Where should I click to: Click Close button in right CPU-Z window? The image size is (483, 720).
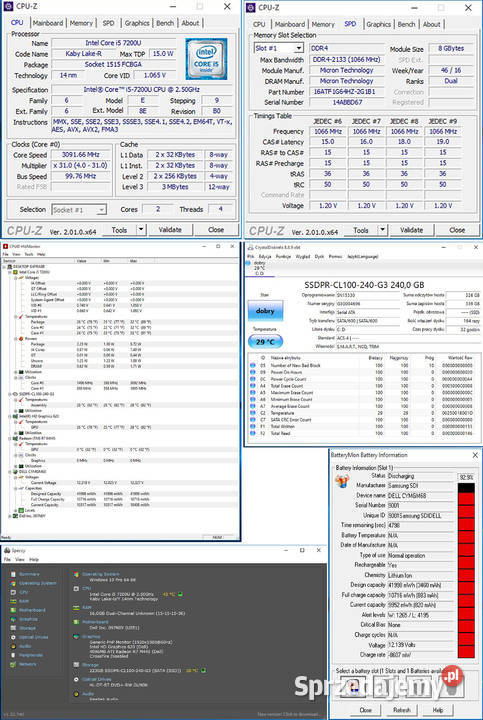pyautogui.click(x=457, y=230)
